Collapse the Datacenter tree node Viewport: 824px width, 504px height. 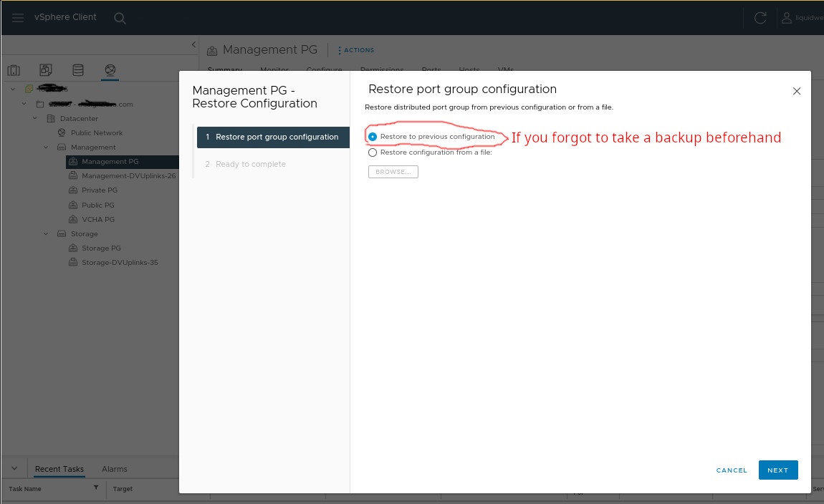tap(35, 119)
